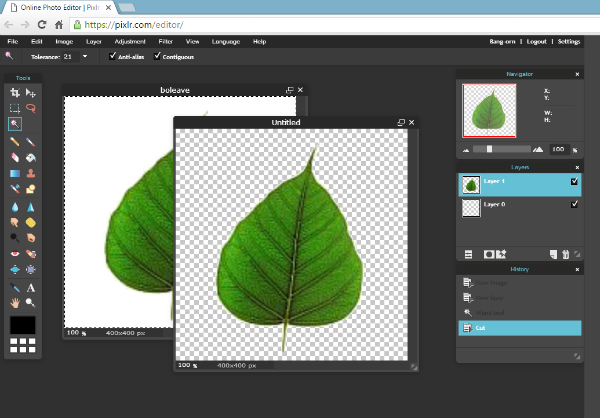
Task: Select the Type text tool
Action: (x=31, y=287)
